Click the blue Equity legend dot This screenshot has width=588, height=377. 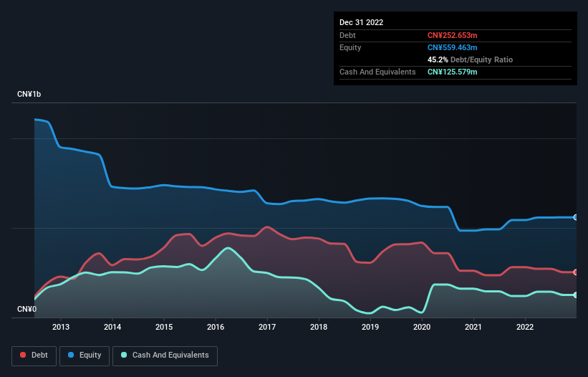tap(71, 355)
